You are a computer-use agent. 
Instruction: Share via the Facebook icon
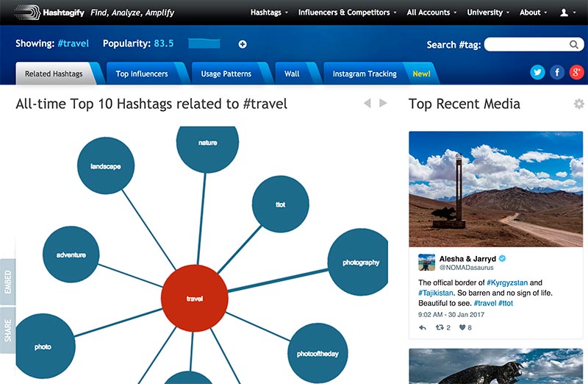pos(557,72)
